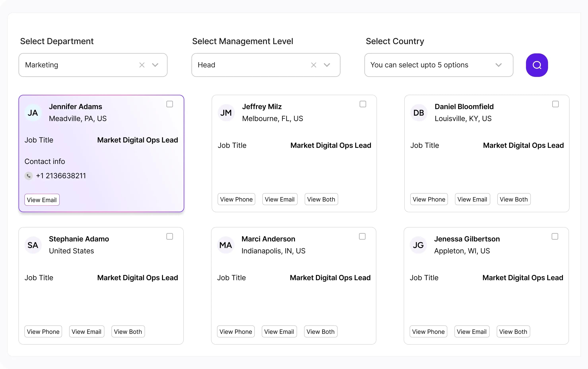Select Jennifer Adams' card checkbox
The width and height of the screenshot is (588, 369).
(169, 104)
